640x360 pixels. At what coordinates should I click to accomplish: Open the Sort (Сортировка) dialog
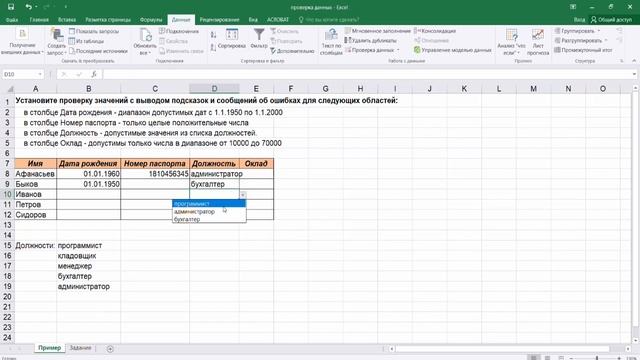tap(232, 39)
